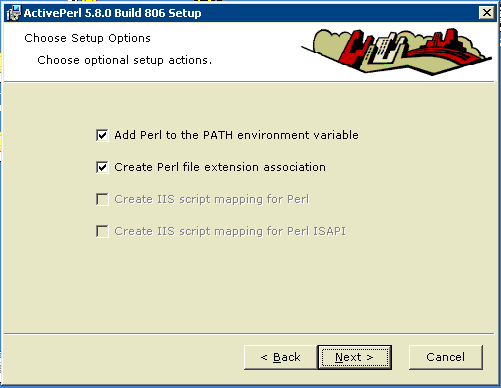Click the city skyline banner artwork

396,51
